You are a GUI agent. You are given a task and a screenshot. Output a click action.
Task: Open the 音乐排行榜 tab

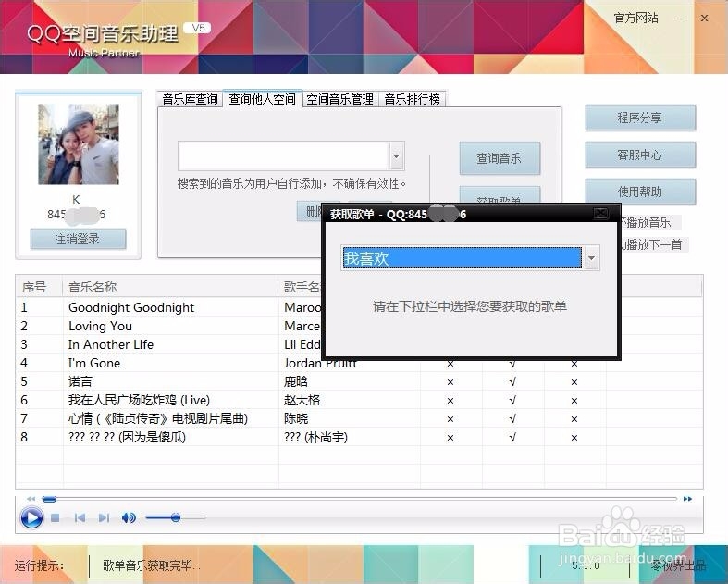413,99
